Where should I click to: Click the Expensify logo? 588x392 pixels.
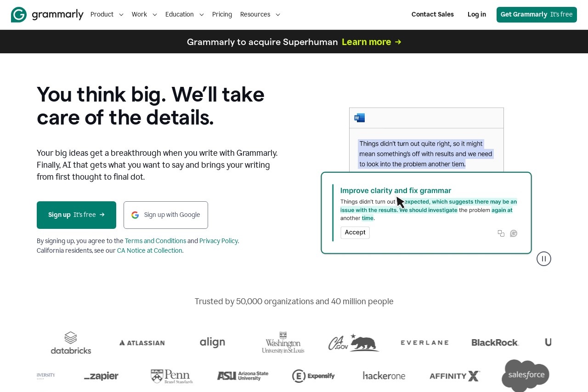[x=313, y=376]
